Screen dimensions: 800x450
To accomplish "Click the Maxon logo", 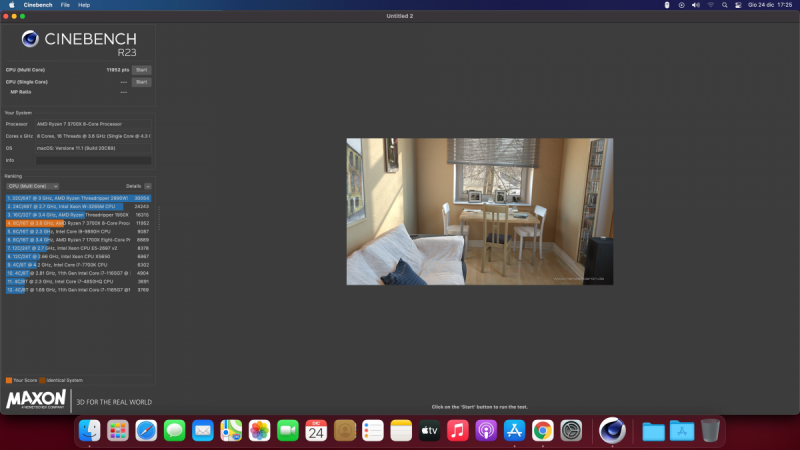I will pyautogui.click(x=36, y=399).
